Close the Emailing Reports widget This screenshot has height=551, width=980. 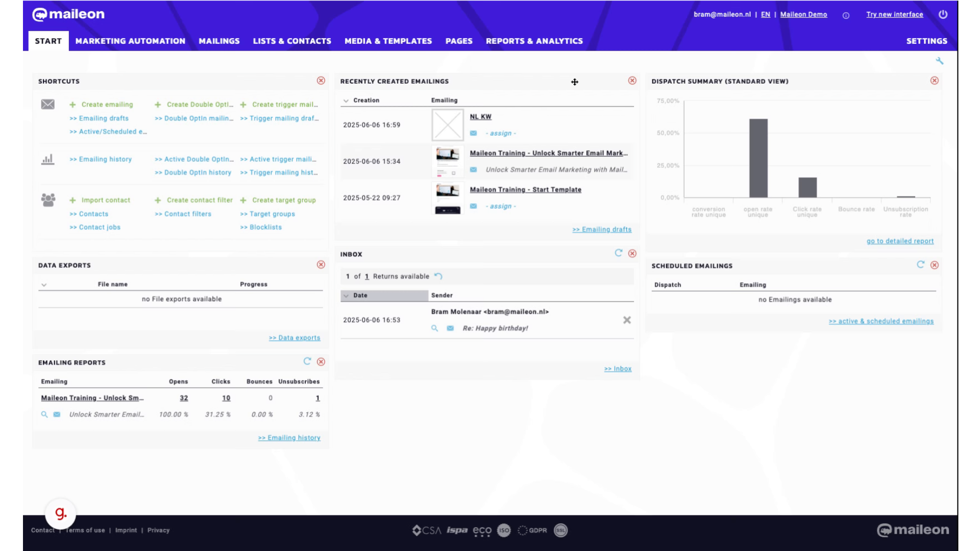click(321, 362)
